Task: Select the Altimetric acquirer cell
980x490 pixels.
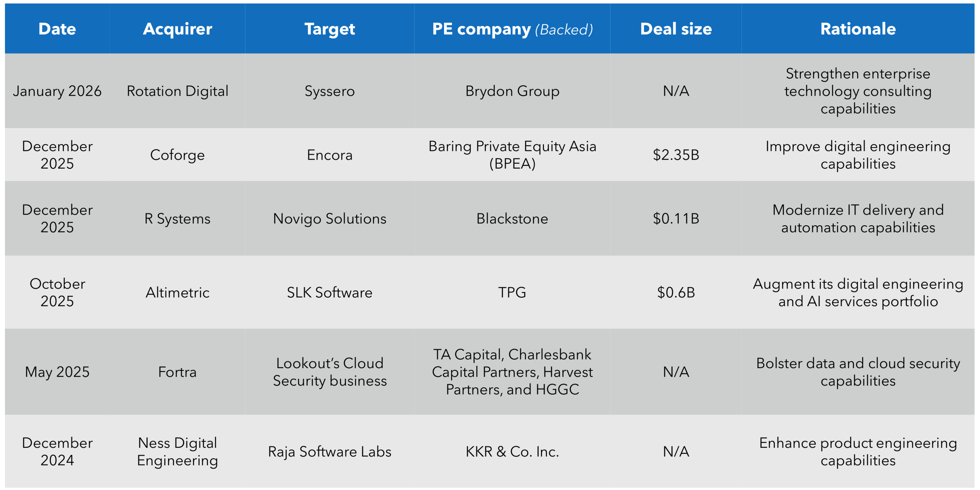Action: [177, 293]
